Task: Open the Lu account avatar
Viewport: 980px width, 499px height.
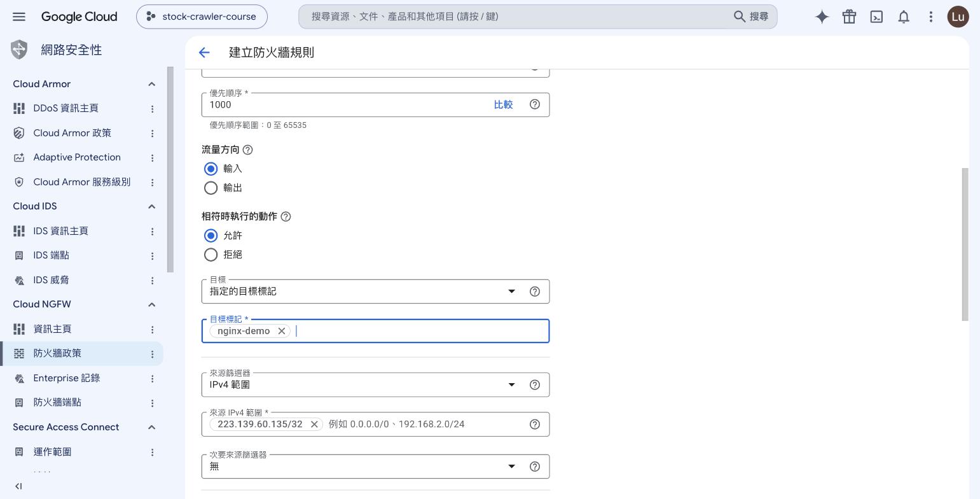Action: point(958,17)
